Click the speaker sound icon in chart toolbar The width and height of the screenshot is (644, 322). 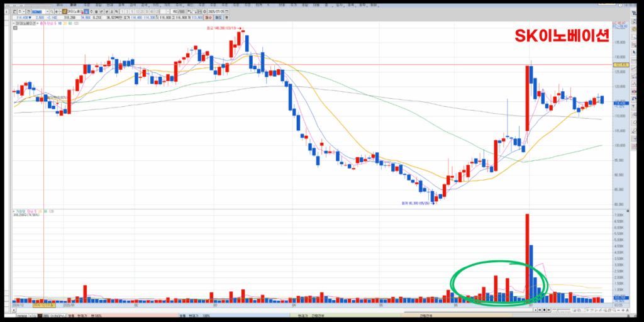coord(57,11)
